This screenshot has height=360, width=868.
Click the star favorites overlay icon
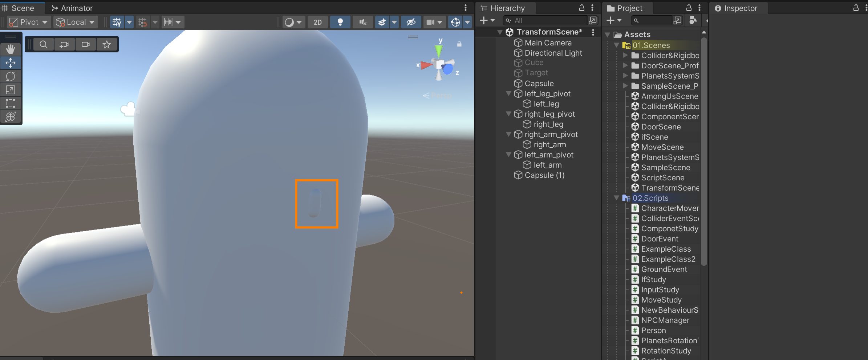click(x=107, y=44)
